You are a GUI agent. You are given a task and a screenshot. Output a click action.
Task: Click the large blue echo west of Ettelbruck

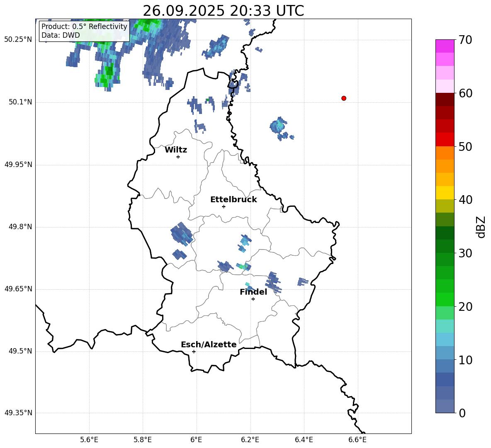181,234
